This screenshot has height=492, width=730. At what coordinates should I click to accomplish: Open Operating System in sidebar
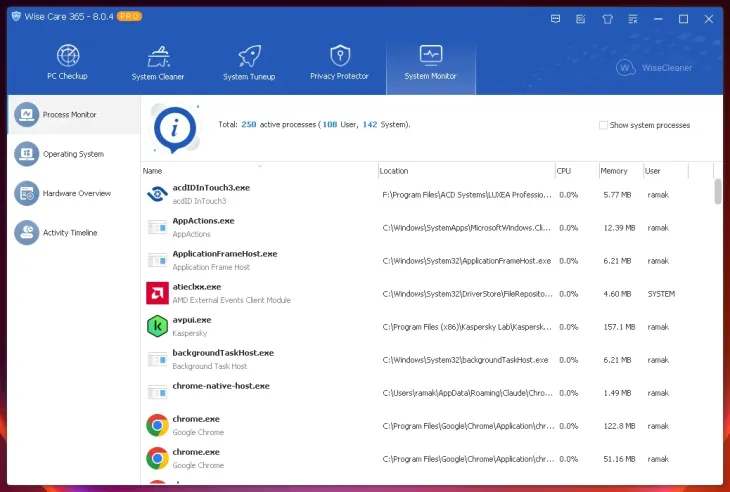(x=74, y=154)
